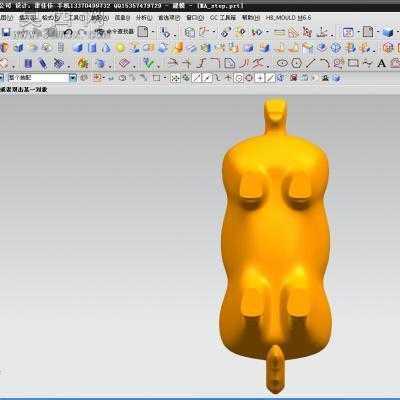This screenshot has height=400, width=400.
Task: Select the Arc curve tool
Action: (x=325, y=63)
